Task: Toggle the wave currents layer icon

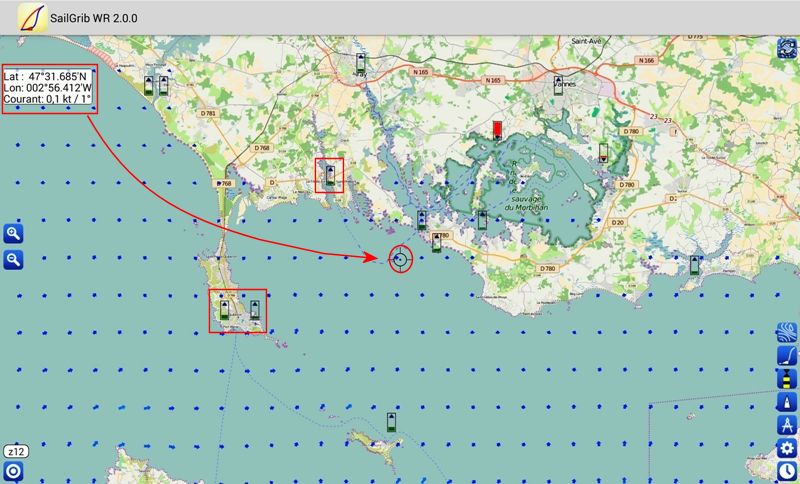Action: pyautogui.click(x=787, y=333)
